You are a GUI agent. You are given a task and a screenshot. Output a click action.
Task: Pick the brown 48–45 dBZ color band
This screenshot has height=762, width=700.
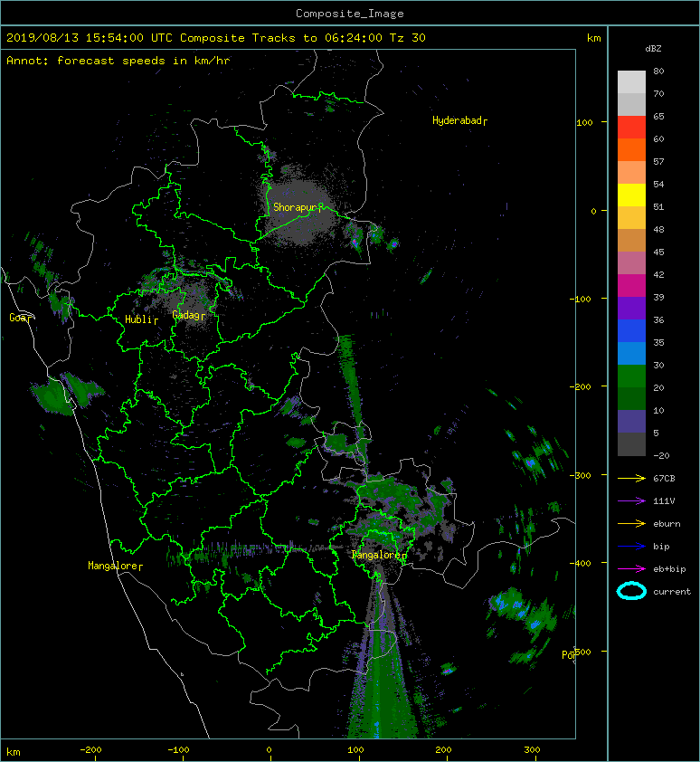[x=631, y=241]
